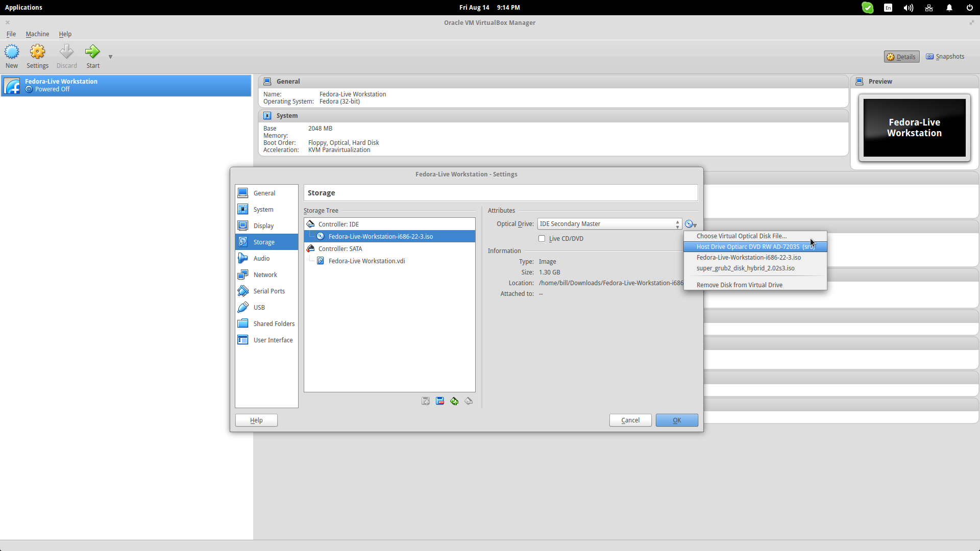Viewport: 980px width, 551px height.
Task: Click the green checkmark tray icon
Action: tap(868, 8)
